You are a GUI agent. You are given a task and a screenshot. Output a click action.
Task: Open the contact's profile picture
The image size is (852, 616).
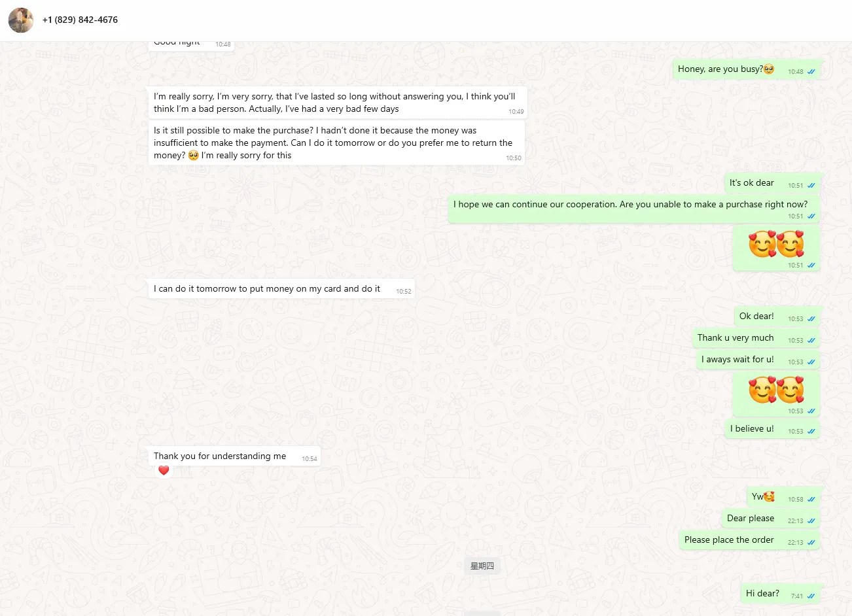pyautogui.click(x=21, y=20)
